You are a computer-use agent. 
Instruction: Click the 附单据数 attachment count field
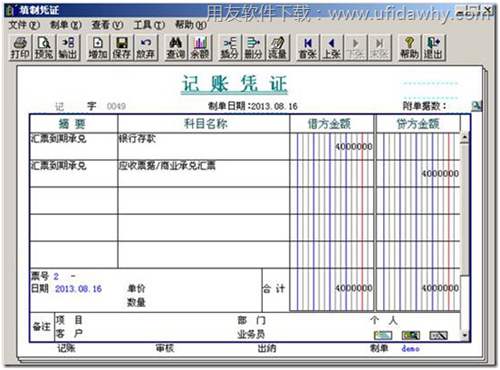pyautogui.click(x=425, y=106)
